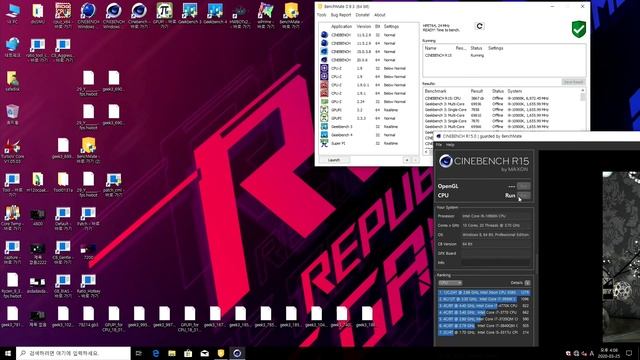The height and width of the screenshot is (360, 640).
Task: Select the Geekbench 4 row icon in BenchMate list
Action: (x=324, y=135)
